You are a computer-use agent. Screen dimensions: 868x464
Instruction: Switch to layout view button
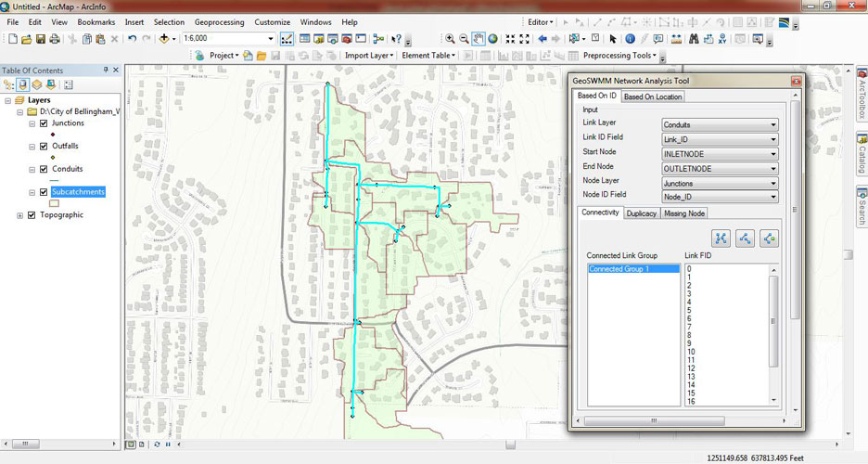point(142,445)
